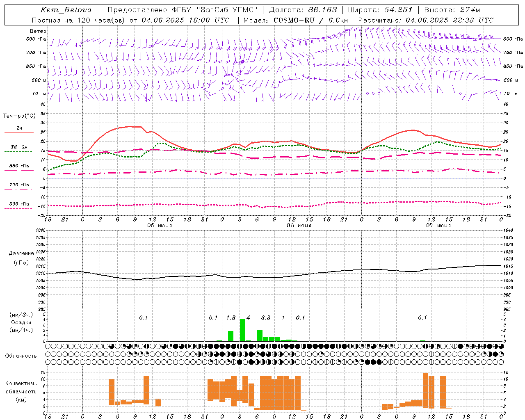Click the '(мм/1ч.)' precipitation unit label
Image resolution: width=525 pixels, height=420 pixels.
pyautogui.click(x=21, y=330)
